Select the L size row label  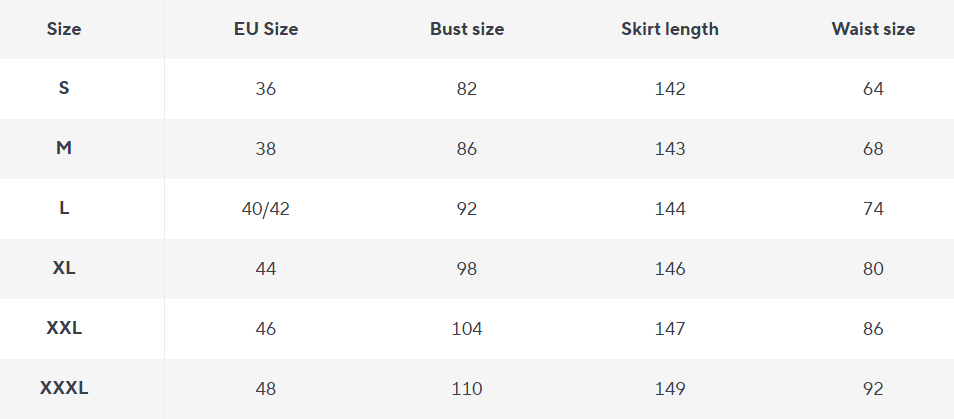(64, 208)
